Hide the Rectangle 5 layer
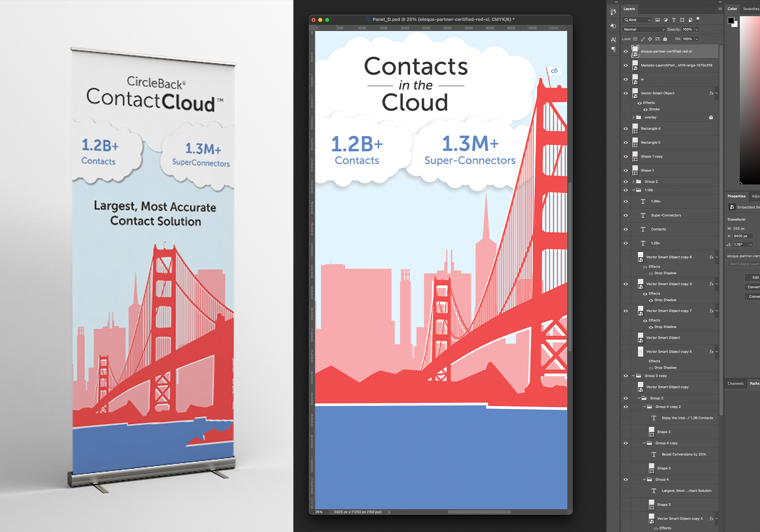Viewport: 760px width, 532px height. pyautogui.click(x=625, y=142)
